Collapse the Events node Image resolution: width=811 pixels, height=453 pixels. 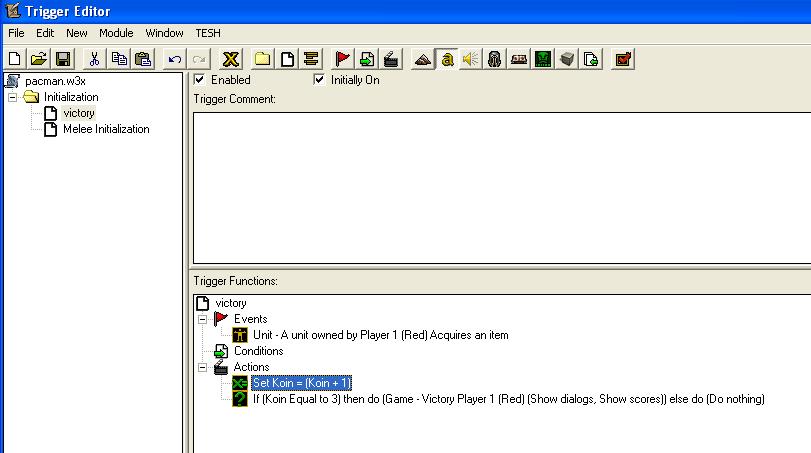(x=203, y=319)
